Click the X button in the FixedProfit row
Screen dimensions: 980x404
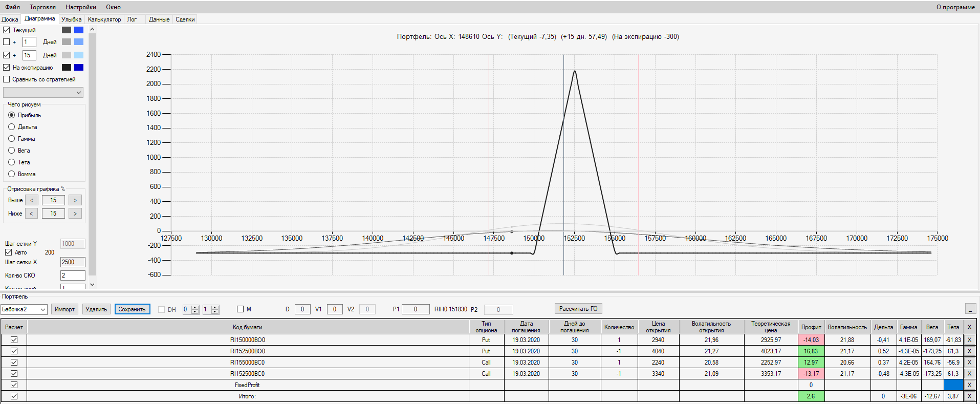[969, 385]
